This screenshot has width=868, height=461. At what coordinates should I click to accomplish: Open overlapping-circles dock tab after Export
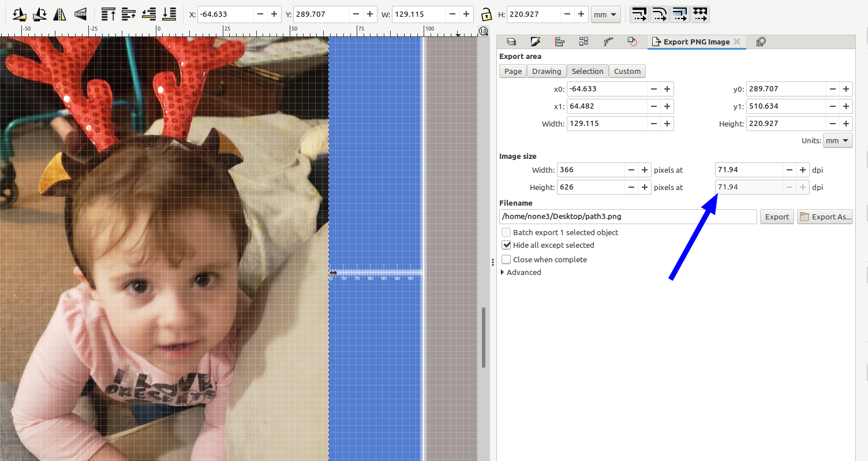point(761,42)
